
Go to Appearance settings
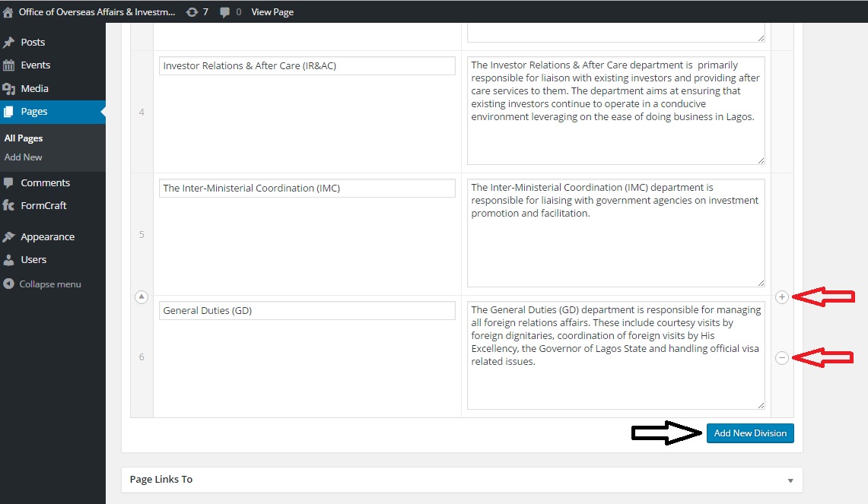(47, 236)
